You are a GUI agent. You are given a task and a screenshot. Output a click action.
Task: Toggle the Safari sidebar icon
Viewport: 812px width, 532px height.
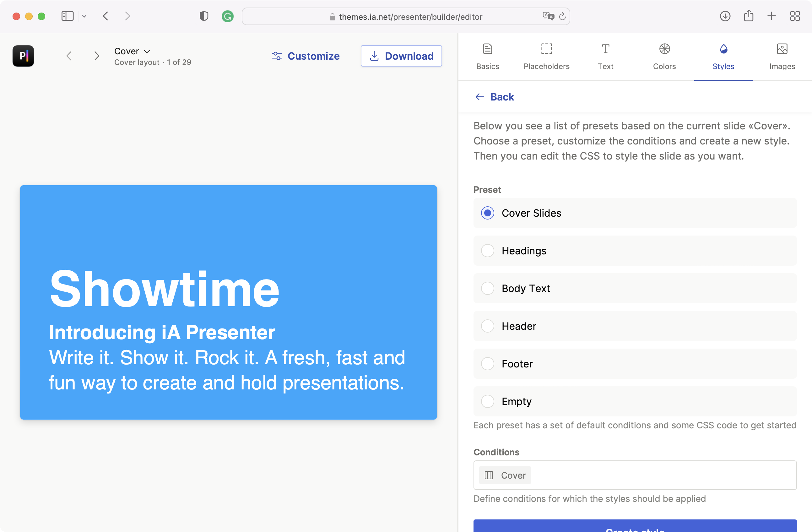pos(68,16)
